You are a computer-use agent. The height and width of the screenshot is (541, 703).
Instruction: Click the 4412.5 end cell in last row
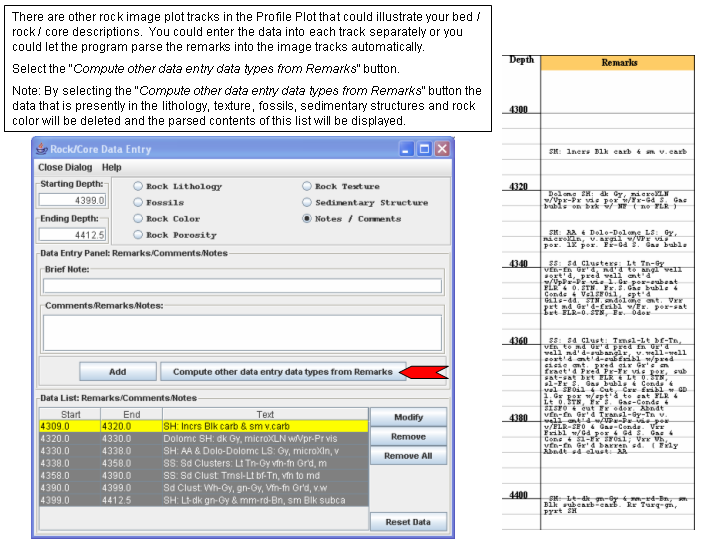(x=132, y=500)
